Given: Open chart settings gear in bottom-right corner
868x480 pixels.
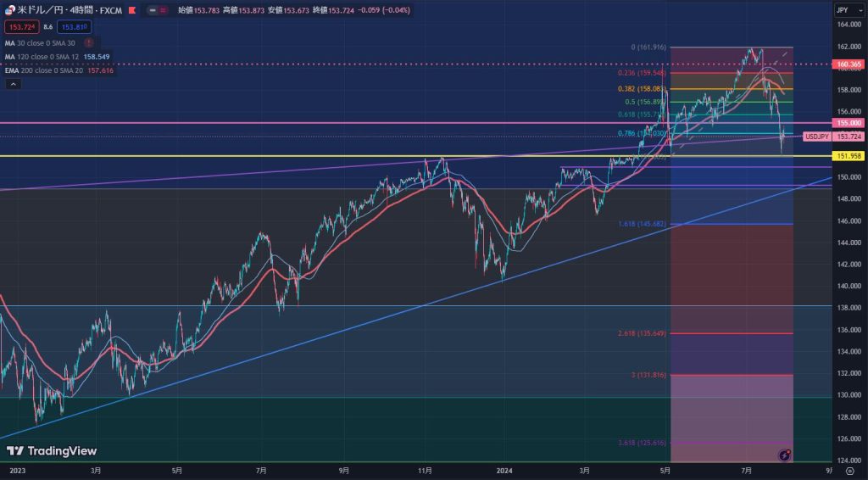Looking at the screenshot, I should click(x=850, y=472).
